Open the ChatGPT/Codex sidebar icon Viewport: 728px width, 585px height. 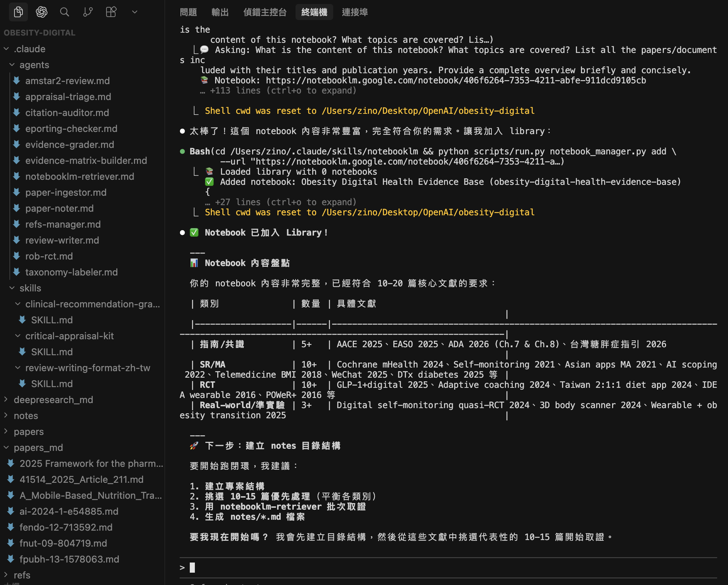[41, 12]
